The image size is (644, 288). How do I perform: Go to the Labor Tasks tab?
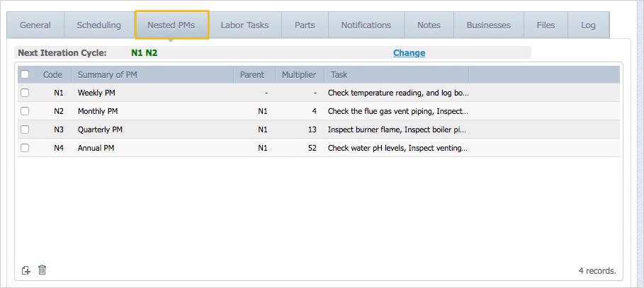coord(244,25)
